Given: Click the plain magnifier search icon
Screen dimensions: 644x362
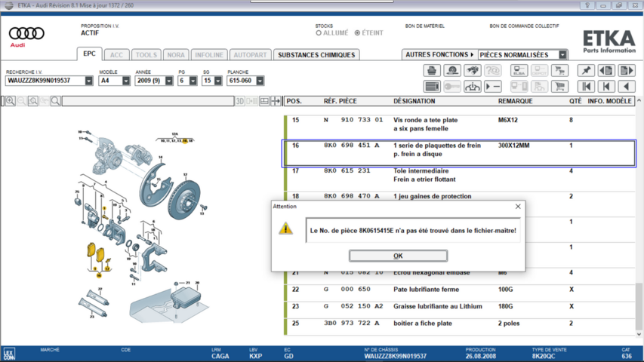Looking at the screenshot, I should (x=55, y=101).
